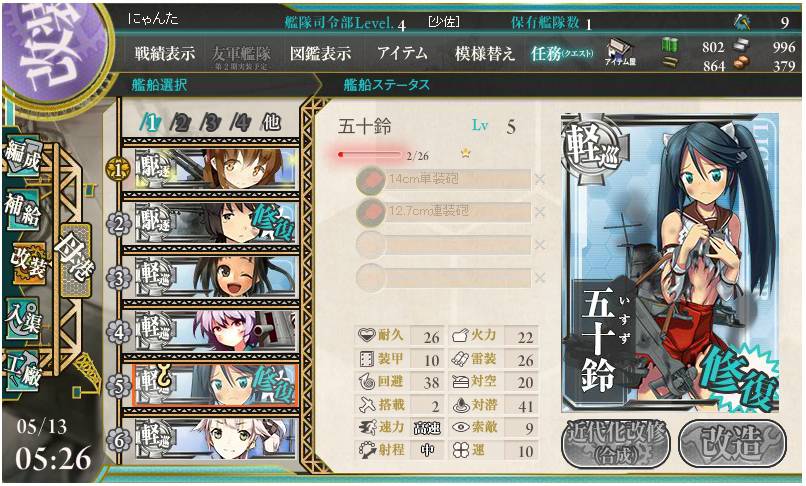
Task: Click 五十鈴's red HP bar
Action: point(370,154)
